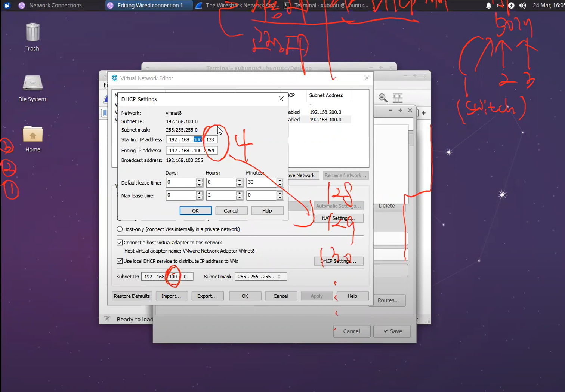Click the Wireshark plus add button
565x392 pixels.
tap(424, 113)
